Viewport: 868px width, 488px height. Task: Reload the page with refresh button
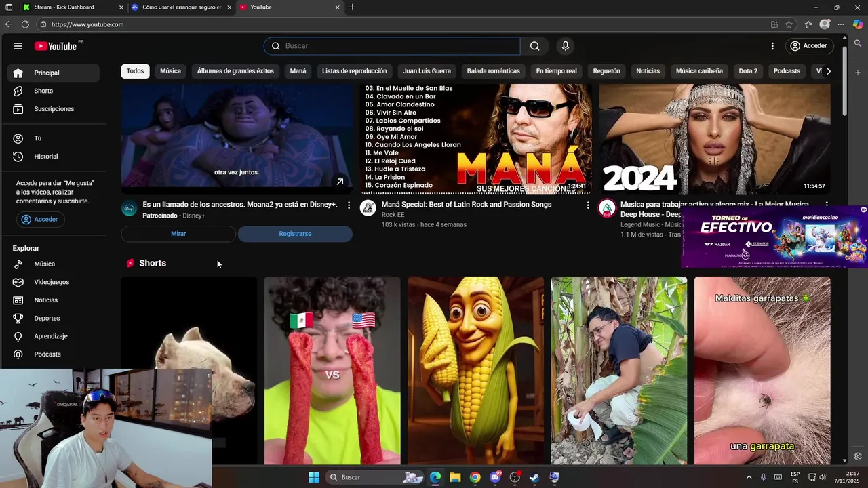25,24
